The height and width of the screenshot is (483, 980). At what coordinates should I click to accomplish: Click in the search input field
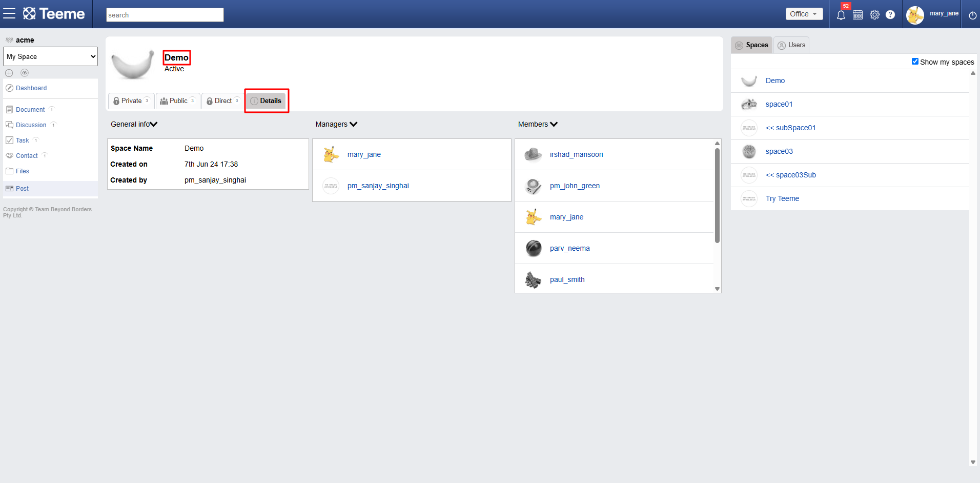click(165, 15)
